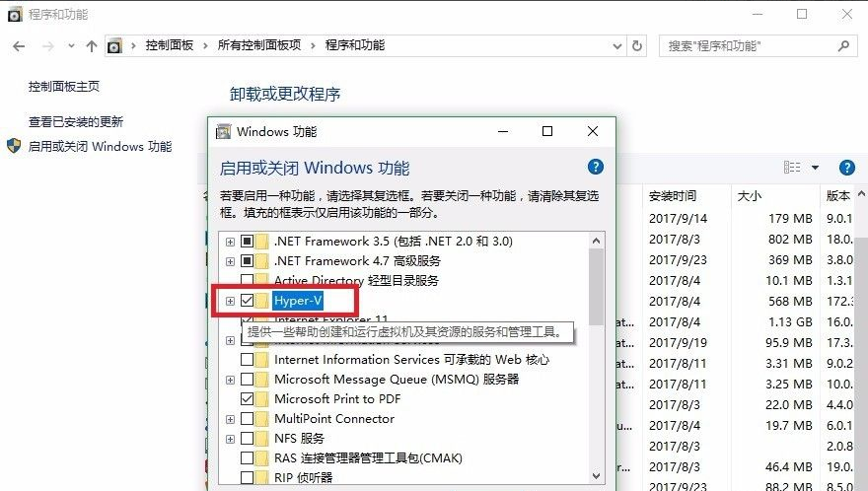868x491 pixels.
Task: Uncheck Microsoft Print to PDF
Action: point(247,399)
